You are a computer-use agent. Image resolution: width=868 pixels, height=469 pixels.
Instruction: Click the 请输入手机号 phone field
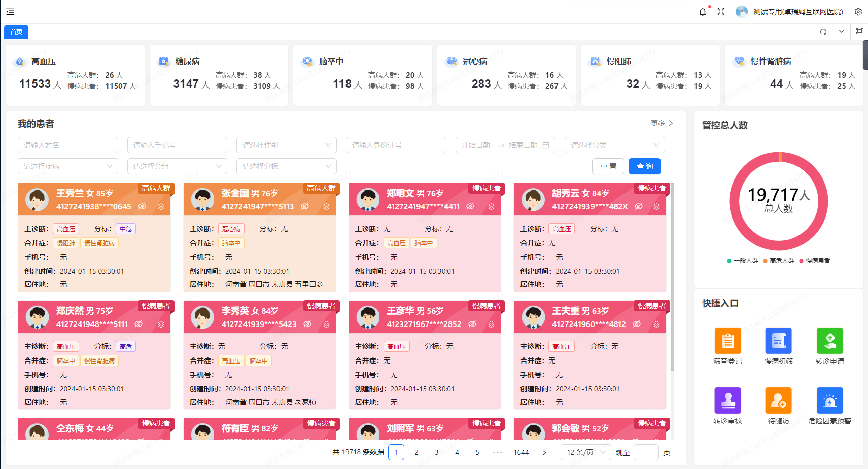tap(177, 145)
